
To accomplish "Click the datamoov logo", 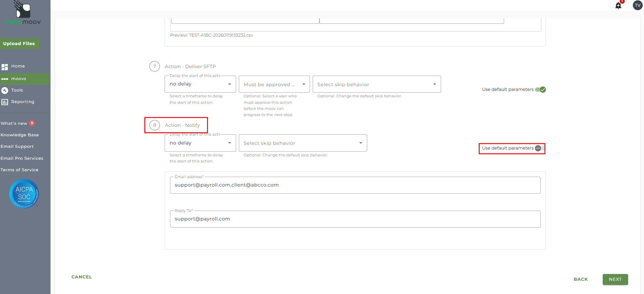I will pyautogui.click(x=23, y=13).
